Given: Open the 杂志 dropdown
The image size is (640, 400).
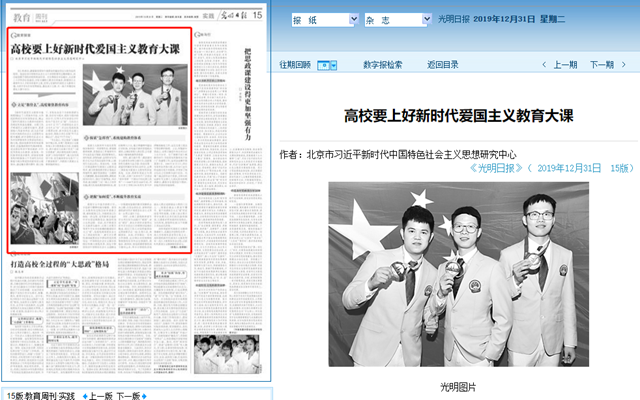Looking at the screenshot, I should click(x=397, y=19).
